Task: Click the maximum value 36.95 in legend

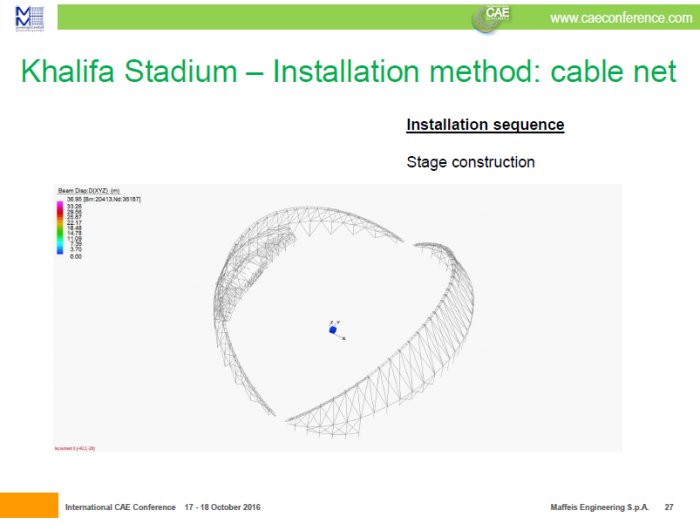Action: pyautogui.click(x=74, y=200)
